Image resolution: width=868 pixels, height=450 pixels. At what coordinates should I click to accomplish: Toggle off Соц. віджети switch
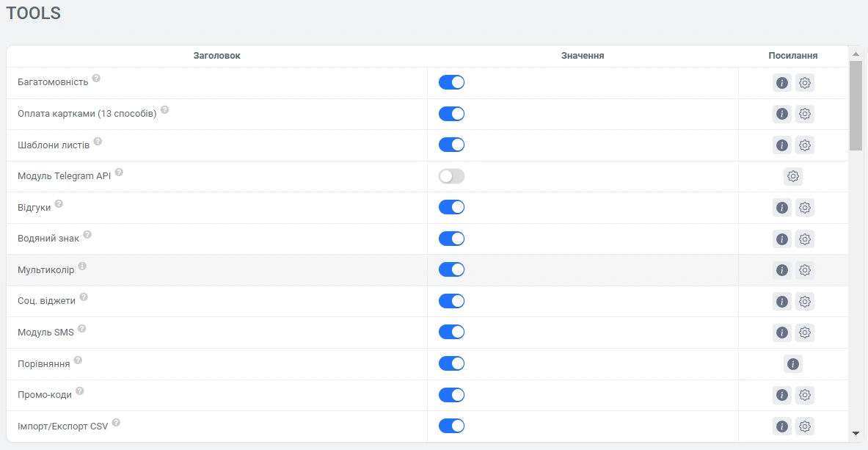point(451,301)
